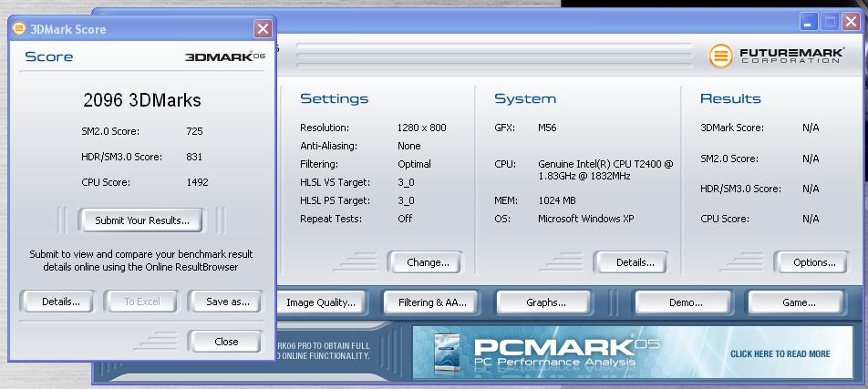Click the 3DMark06 logo in Score dialog

click(x=224, y=56)
